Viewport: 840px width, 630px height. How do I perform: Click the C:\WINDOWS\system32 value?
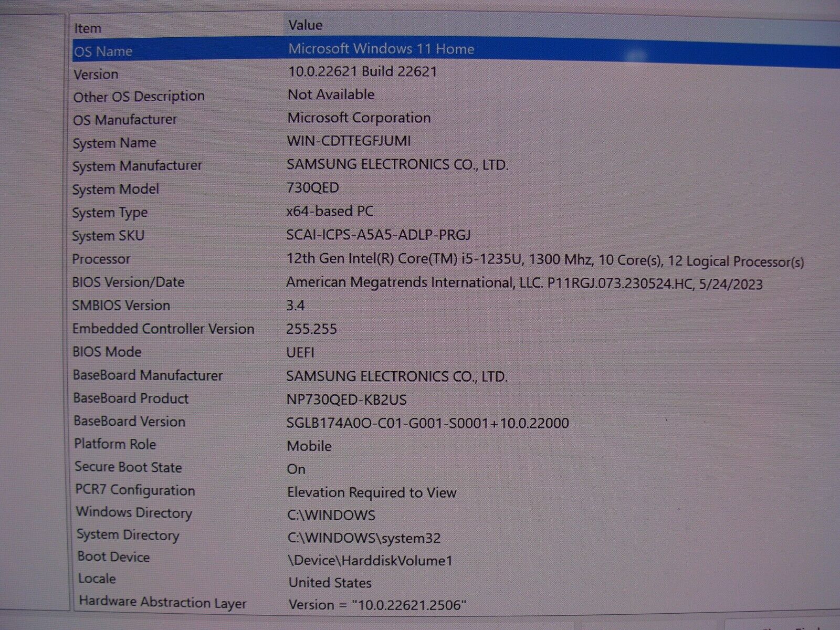pos(364,538)
